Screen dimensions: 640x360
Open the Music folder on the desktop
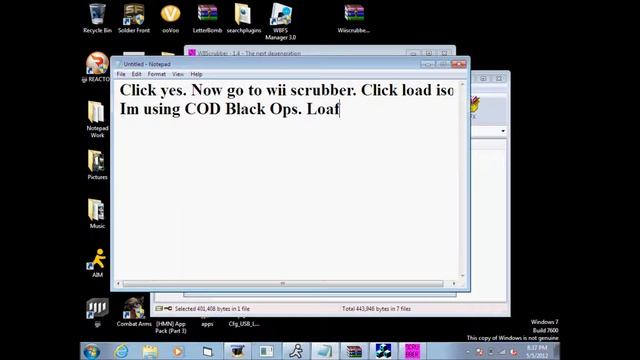click(x=97, y=214)
